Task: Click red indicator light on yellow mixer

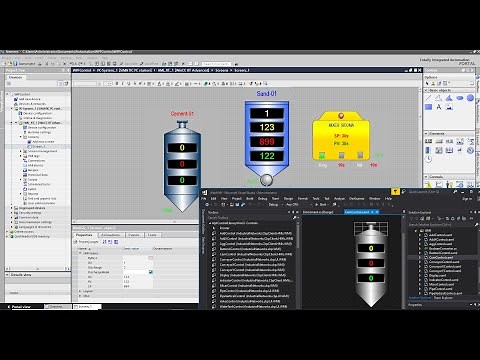Action: 341,116
